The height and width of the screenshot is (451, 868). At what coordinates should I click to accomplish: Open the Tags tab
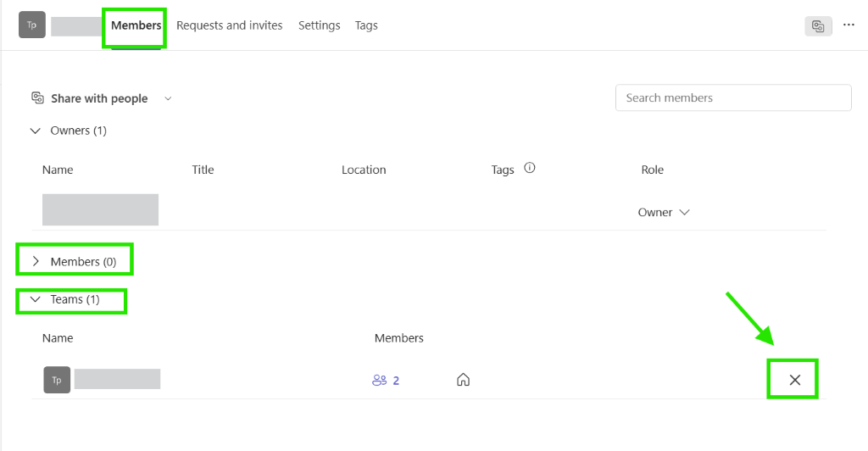pos(366,25)
